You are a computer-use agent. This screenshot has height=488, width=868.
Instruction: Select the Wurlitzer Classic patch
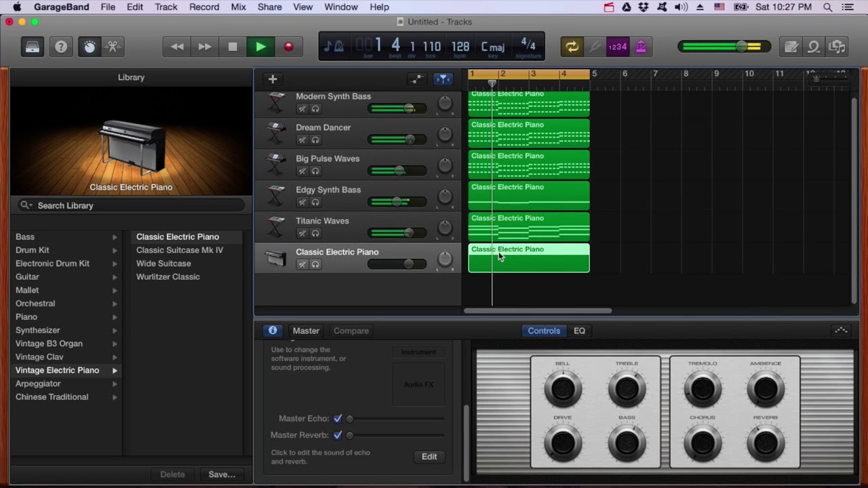pyautogui.click(x=168, y=277)
